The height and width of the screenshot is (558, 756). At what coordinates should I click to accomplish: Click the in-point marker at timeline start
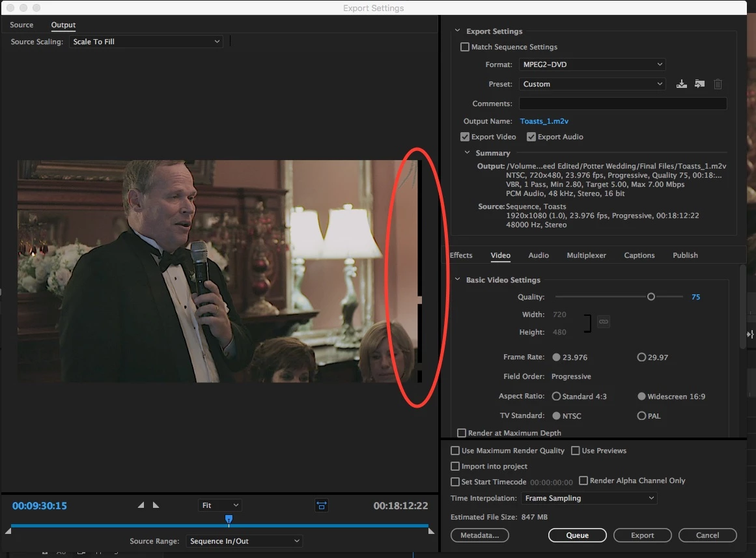point(8,531)
